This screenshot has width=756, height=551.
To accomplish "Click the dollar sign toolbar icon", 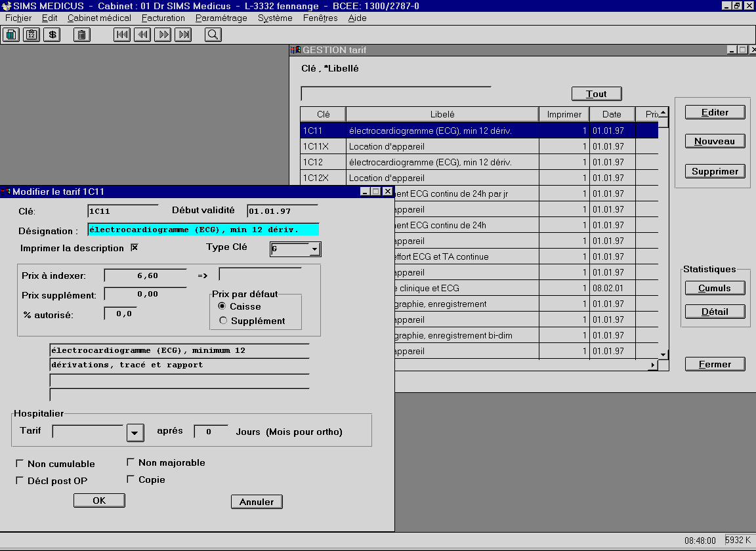I will (52, 35).
